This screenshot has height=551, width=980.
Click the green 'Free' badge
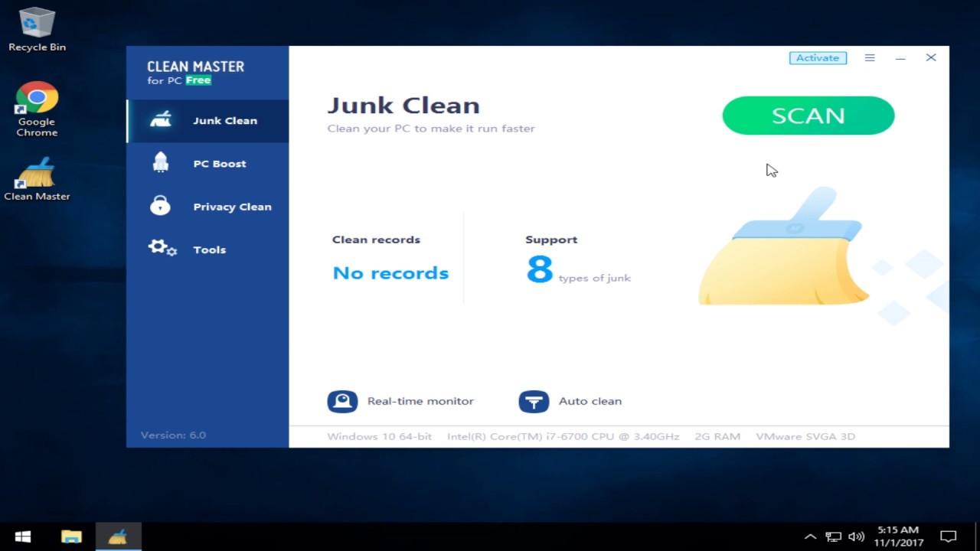198,80
